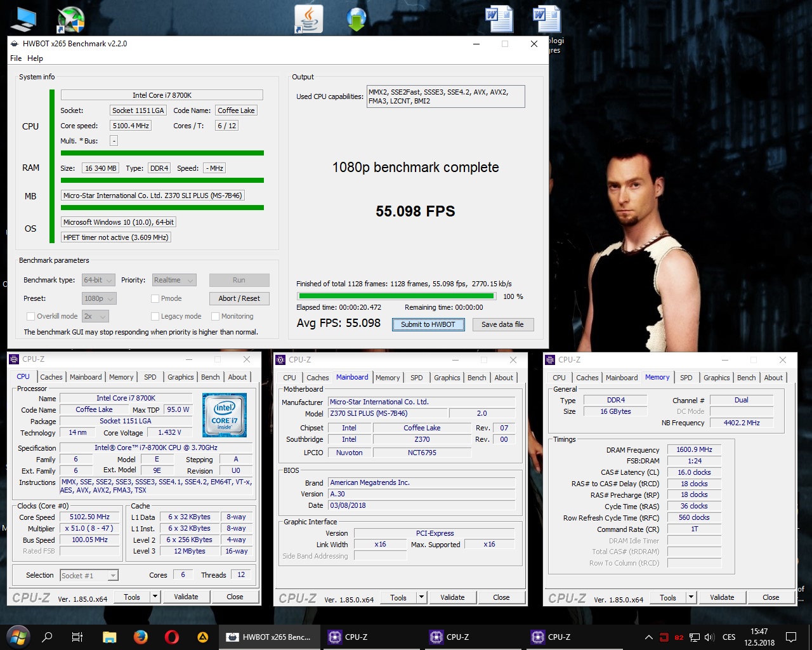Click the DRAM Frequency 1600.9 MHz field
The image size is (812, 650).
point(694,449)
